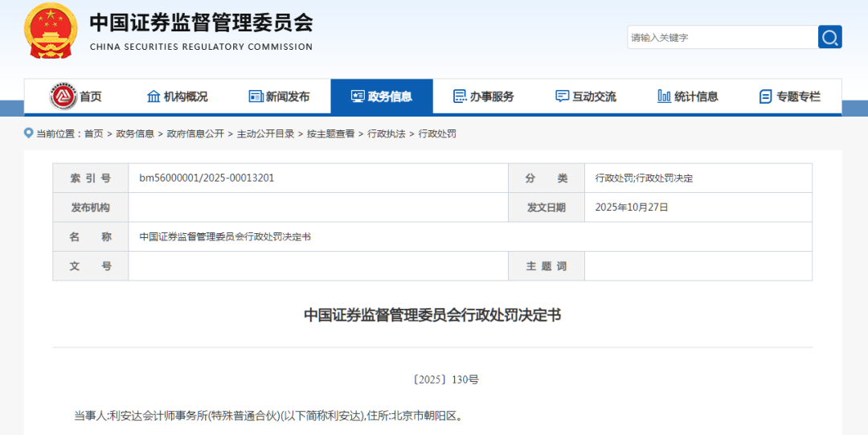Click the 主题词 label cell
868x435 pixels.
click(547, 266)
